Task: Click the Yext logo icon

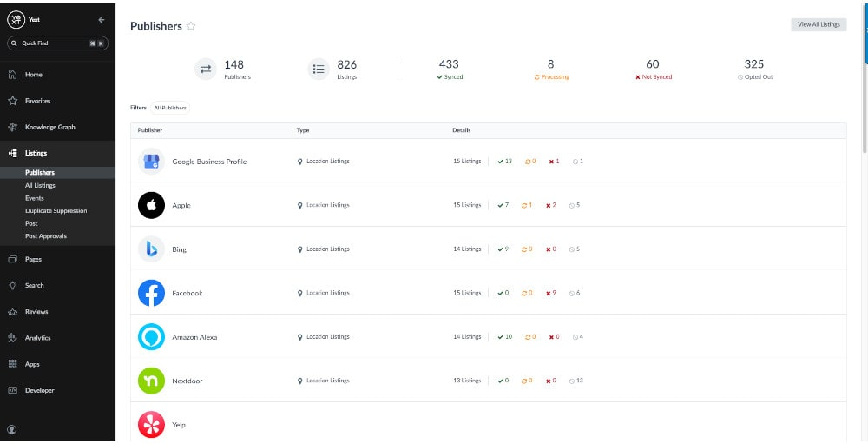Action: pyautogui.click(x=16, y=20)
